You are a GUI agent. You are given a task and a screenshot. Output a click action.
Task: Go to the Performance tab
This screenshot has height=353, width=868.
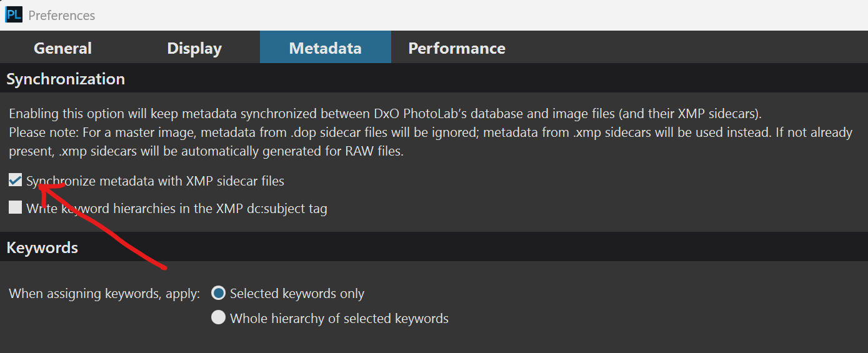pos(457,48)
